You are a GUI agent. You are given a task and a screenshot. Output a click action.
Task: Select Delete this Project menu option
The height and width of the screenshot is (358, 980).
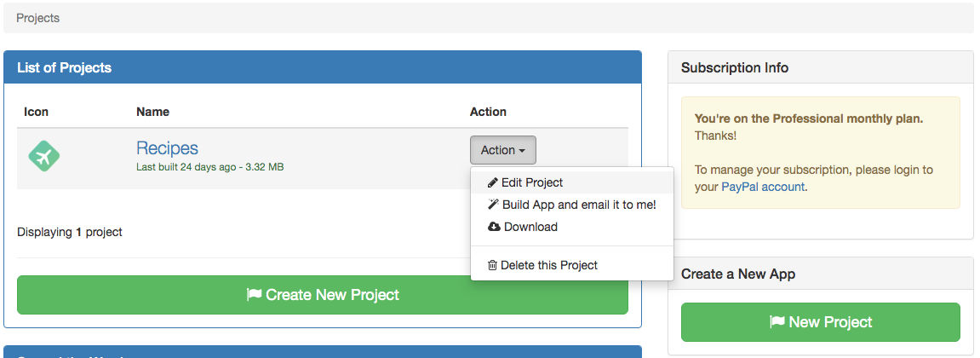tap(549, 265)
